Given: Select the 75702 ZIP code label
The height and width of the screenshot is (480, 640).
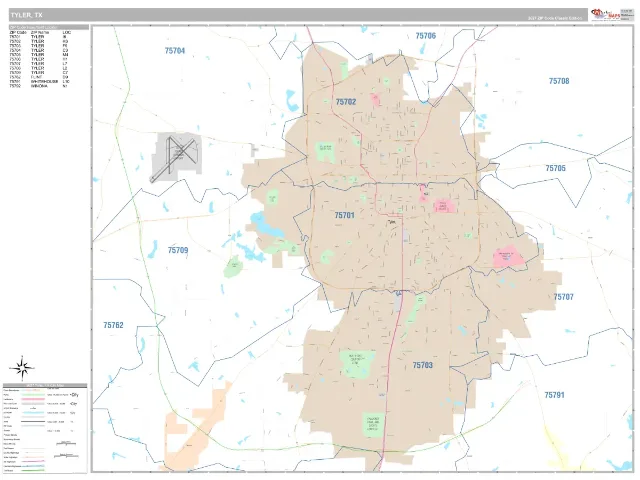Looking at the screenshot, I should [346, 102].
